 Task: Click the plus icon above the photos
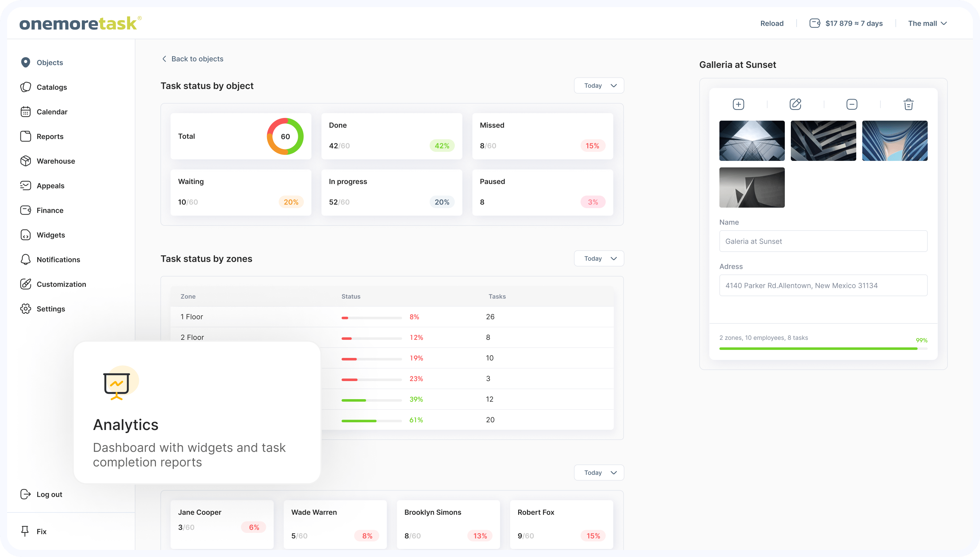coord(738,104)
